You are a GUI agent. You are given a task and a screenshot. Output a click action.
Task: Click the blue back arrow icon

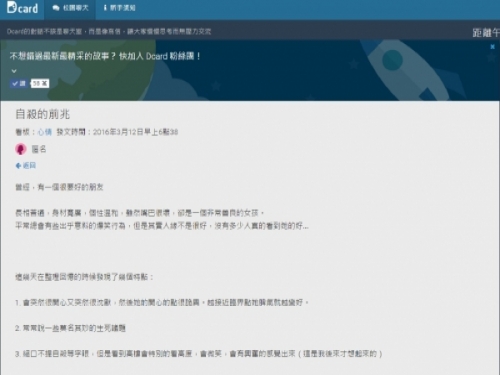[18, 166]
